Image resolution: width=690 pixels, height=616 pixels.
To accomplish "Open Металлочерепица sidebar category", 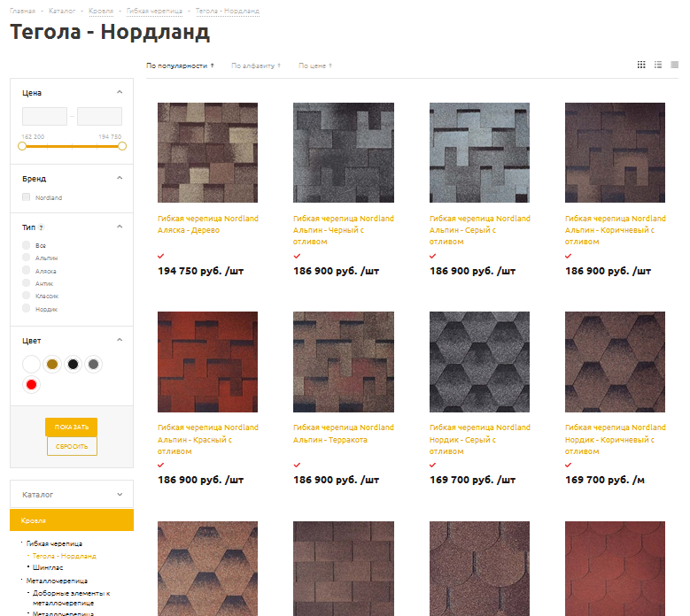I will pos(57,581).
